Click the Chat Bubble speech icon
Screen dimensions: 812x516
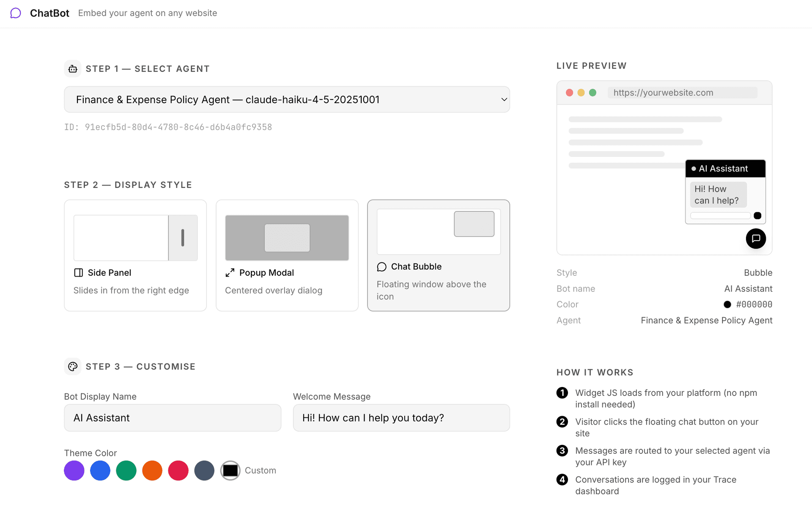click(x=381, y=267)
